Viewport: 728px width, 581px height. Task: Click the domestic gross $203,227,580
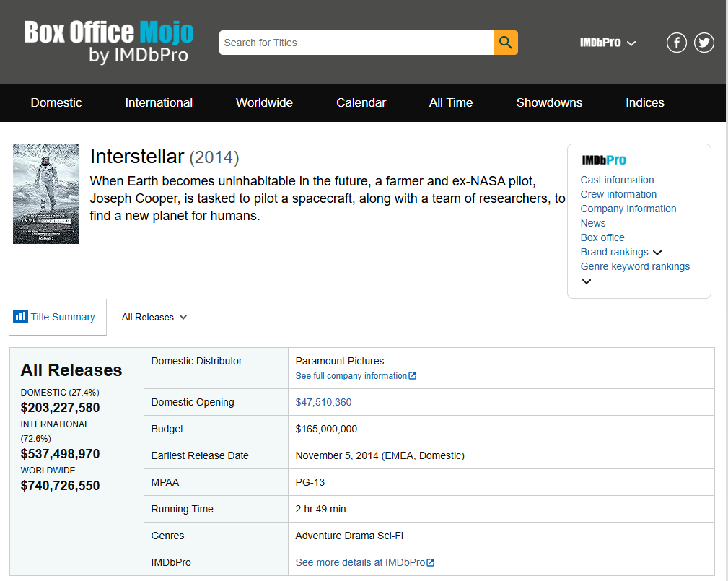[x=61, y=408]
